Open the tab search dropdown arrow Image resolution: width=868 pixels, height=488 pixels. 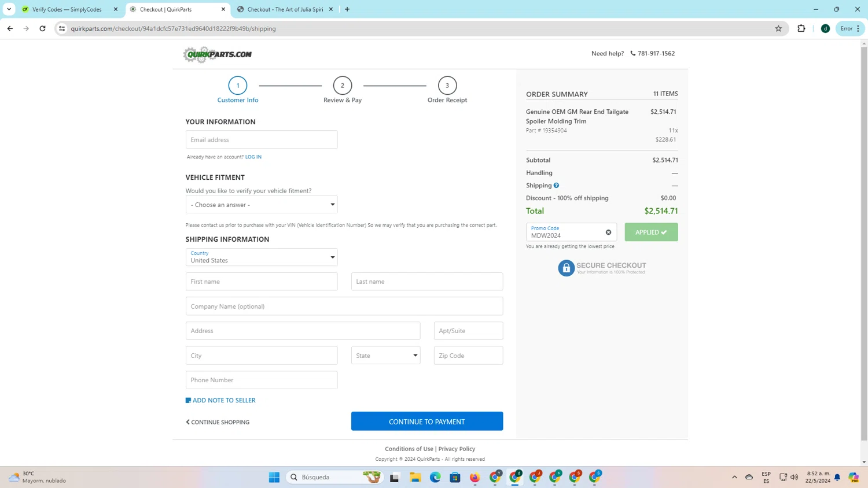tap(9, 9)
